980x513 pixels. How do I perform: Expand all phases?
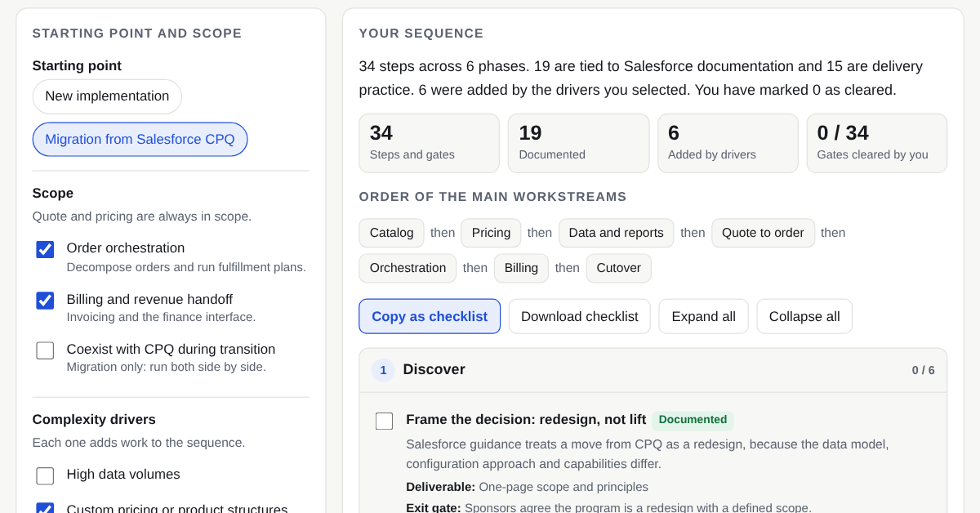click(703, 316)
